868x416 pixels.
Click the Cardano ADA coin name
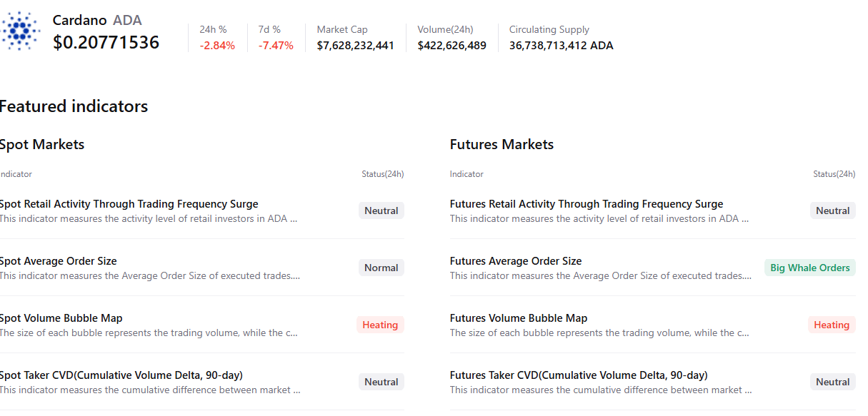(97, 20)
